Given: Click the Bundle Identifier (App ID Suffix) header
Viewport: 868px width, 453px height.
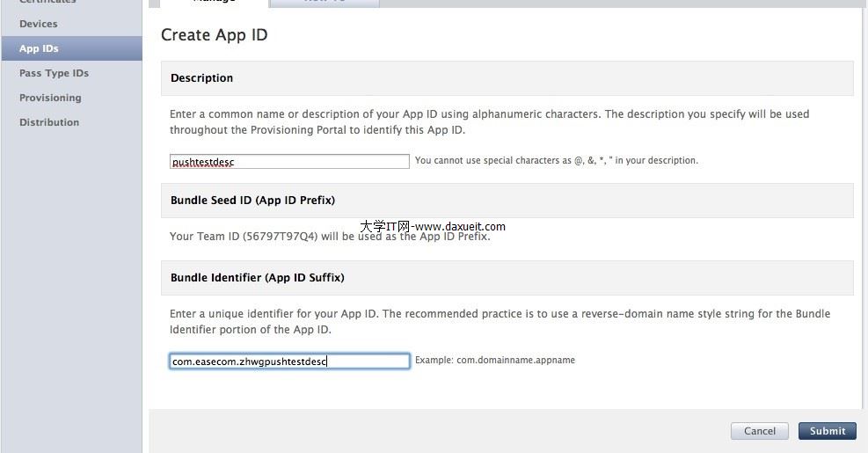Looking at the screenshot, I should click(x=257, y=277).
